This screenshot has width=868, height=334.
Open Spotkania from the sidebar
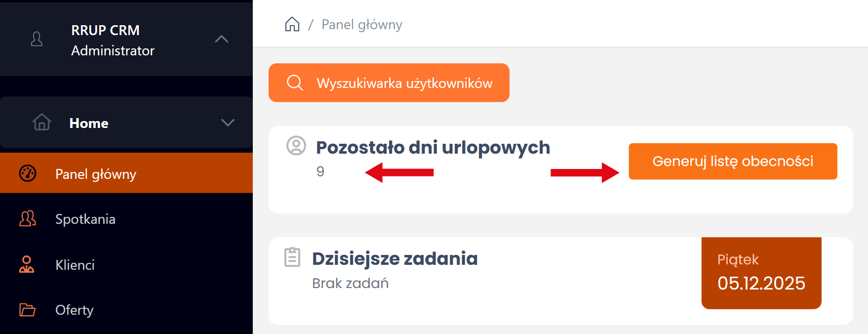(x=86, y=219)
